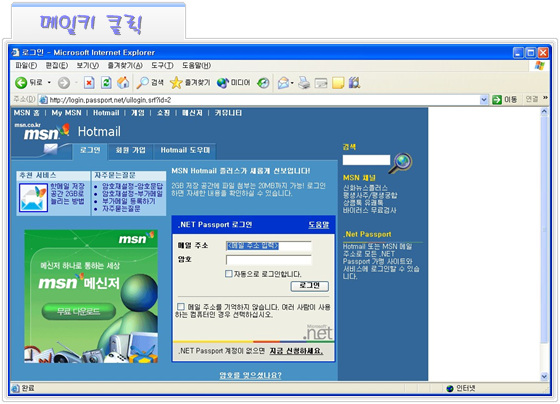The height and width of the screenshot is (404, 560).
Task: Switch to the 회원 가입 tab
Action: [x=130, y=150]
